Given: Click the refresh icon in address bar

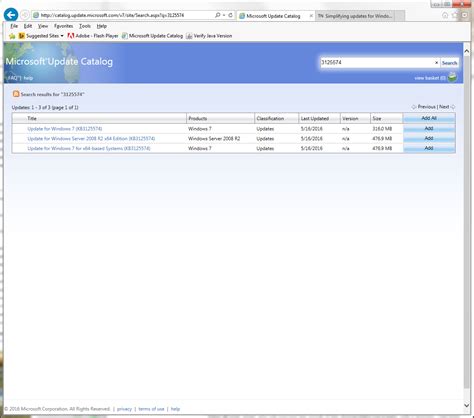Looking at the screenshot, I should point(230,15).
